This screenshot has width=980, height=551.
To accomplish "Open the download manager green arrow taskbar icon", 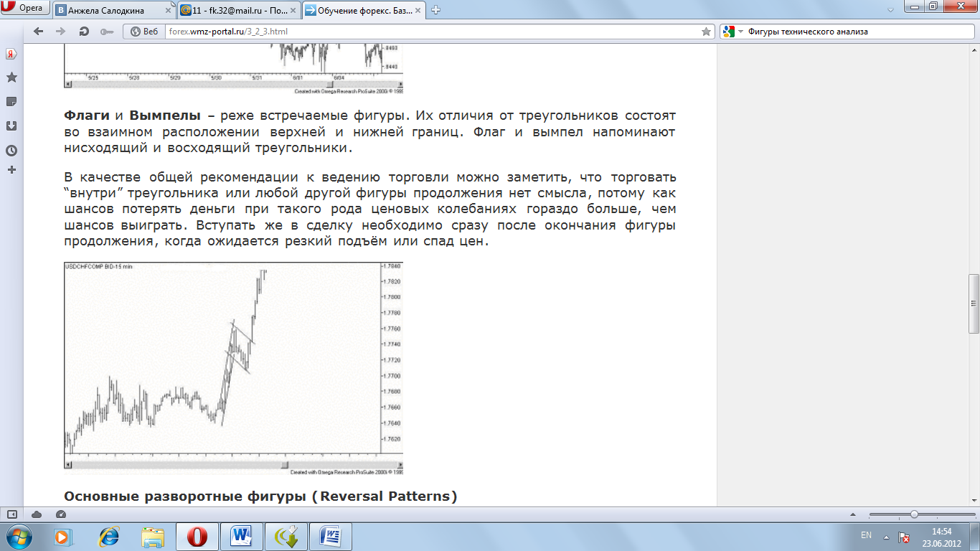I will tap(286, 536).
